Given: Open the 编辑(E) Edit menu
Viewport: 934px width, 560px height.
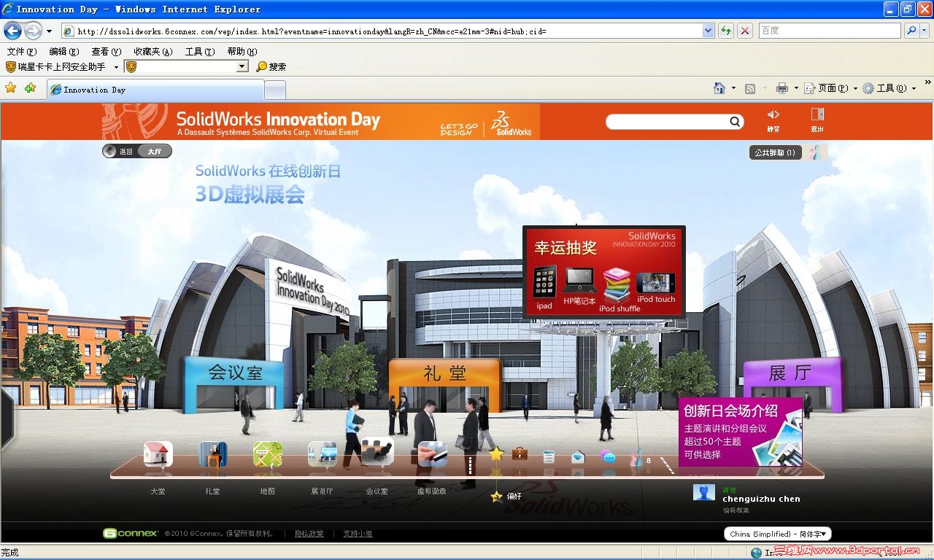Looking at the screenshot, I should point(63,52).
